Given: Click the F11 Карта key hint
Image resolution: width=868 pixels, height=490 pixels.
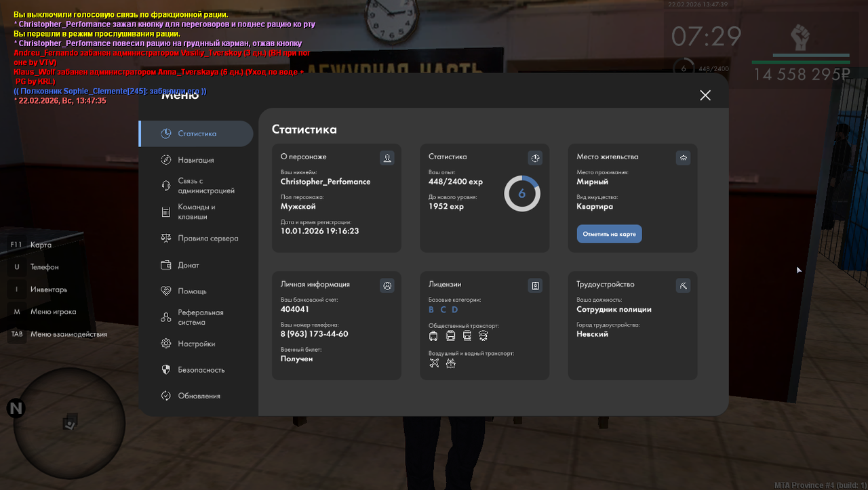Looking at the screenshot, I should (31, 245).
